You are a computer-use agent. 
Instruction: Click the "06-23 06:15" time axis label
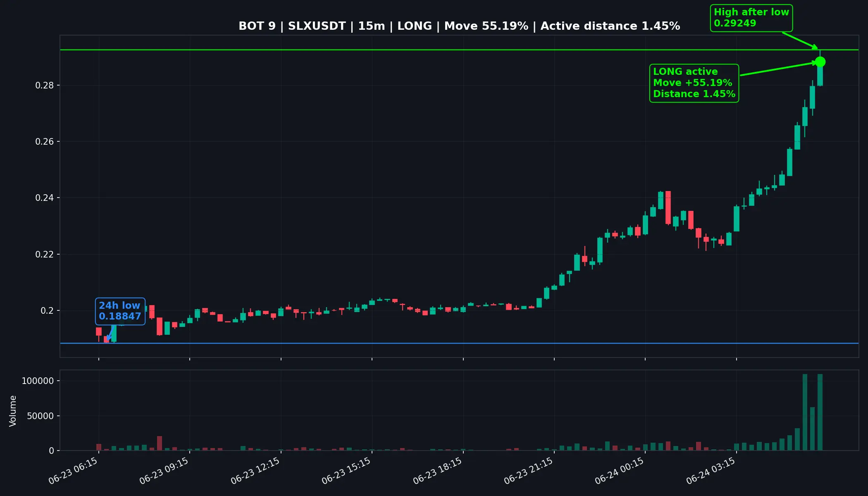(73, 471)
